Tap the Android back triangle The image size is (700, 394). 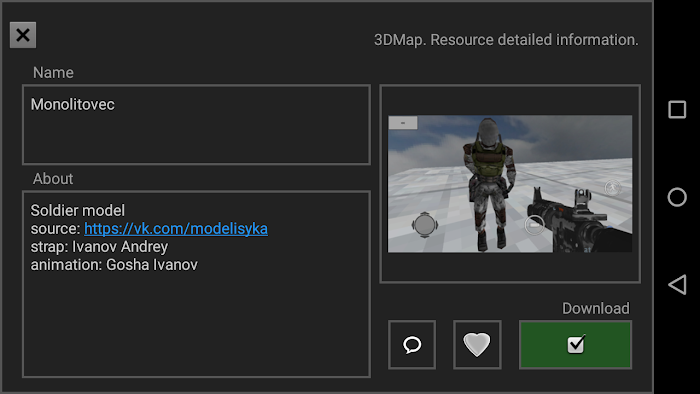(x=677, y=285)
